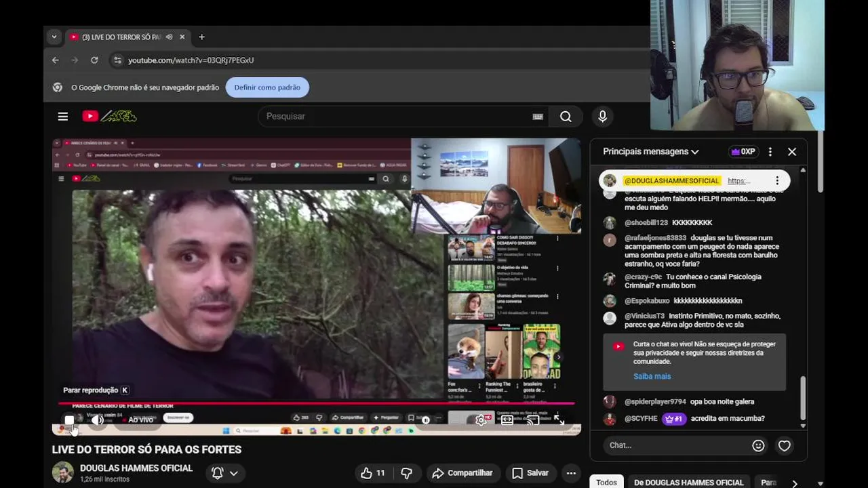This screenshot has height=488, width=868.
Task: Select the Todos filter chip
Action: coord(606,483)
